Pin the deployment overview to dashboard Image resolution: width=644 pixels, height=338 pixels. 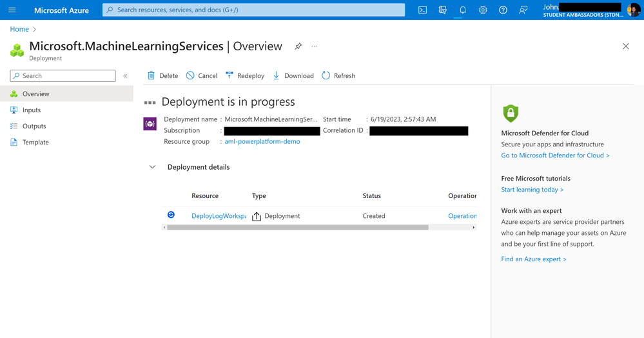click(298, 46)
